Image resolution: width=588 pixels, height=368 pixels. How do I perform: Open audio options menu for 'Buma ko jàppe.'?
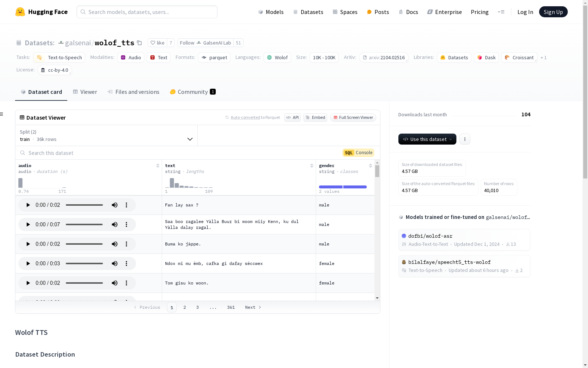[126, 244]
